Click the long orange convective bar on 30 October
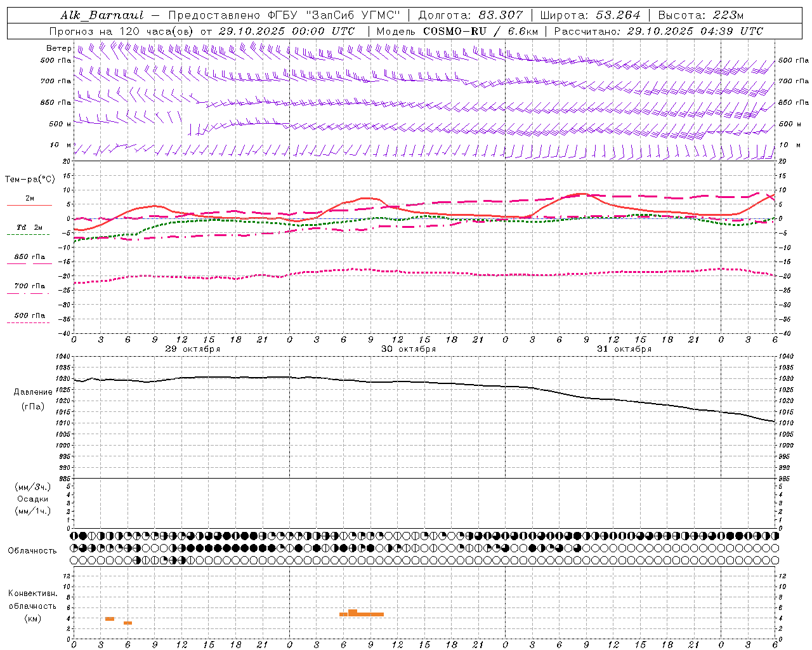Image resolution: width=812 pixels, height=650 pixels. tap(362, 613)
